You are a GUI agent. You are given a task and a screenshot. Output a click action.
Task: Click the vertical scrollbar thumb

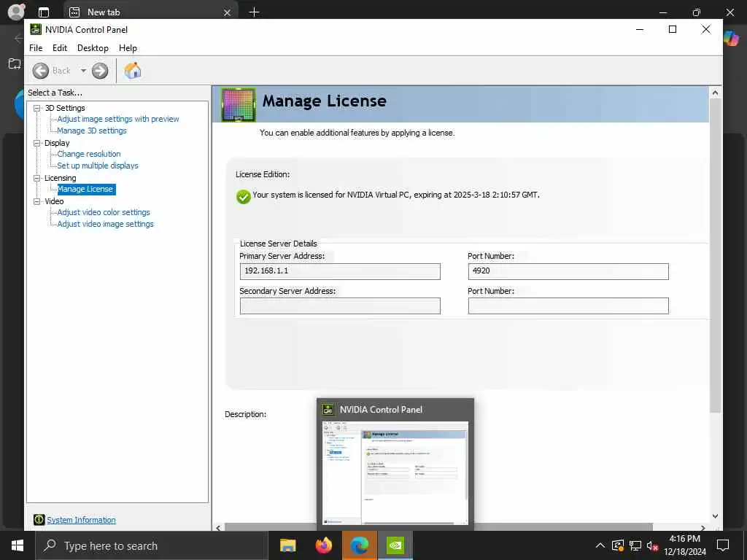(x=715, y=255)
